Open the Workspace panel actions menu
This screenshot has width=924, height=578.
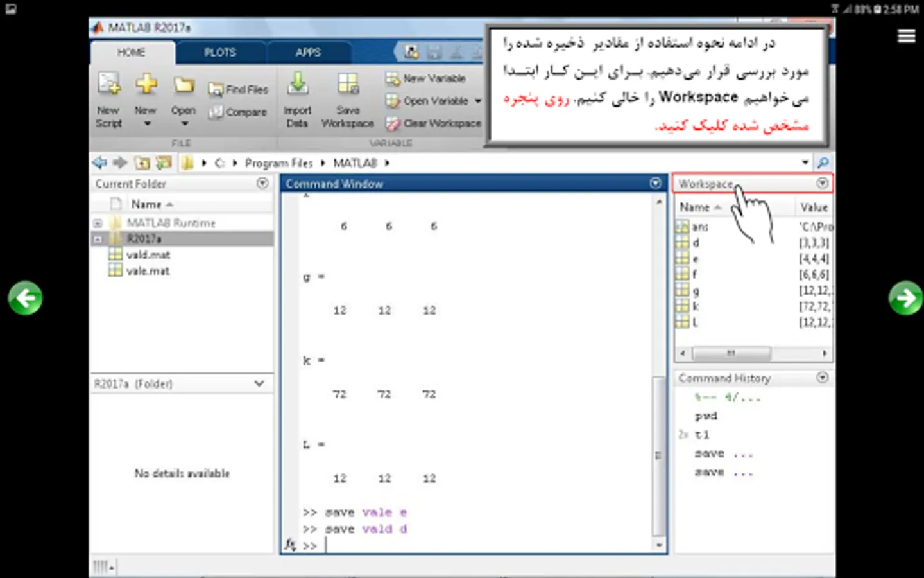[823, 184]
